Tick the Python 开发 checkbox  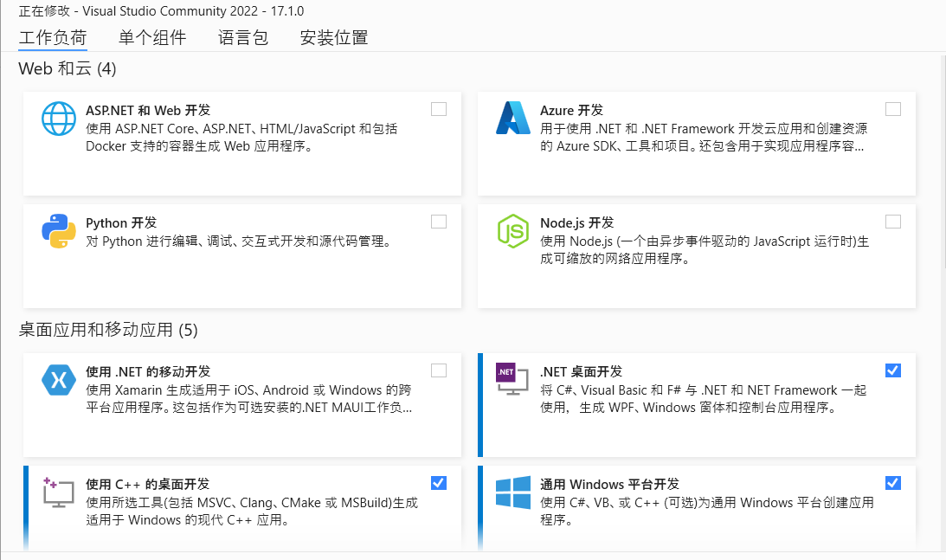439,222
